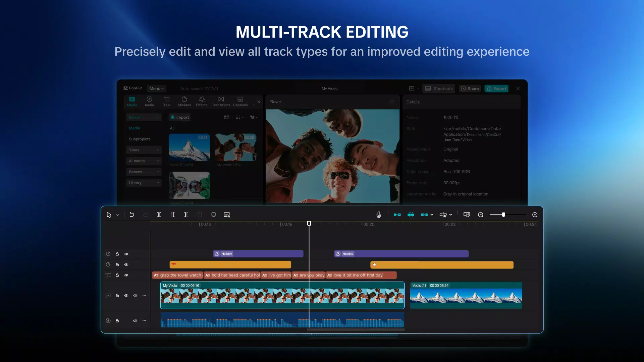Open the Captions tab
Image resolution: width=644 pixels, height=362 pixels.
tap(240, 101)
